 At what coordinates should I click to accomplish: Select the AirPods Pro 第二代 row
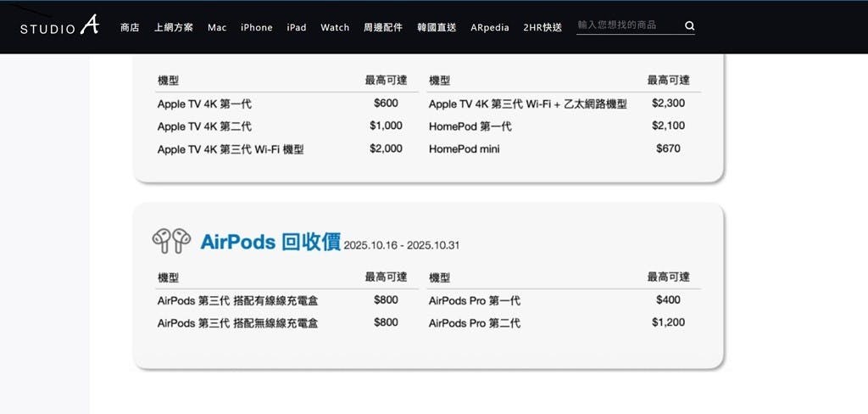tap(475, 323)
